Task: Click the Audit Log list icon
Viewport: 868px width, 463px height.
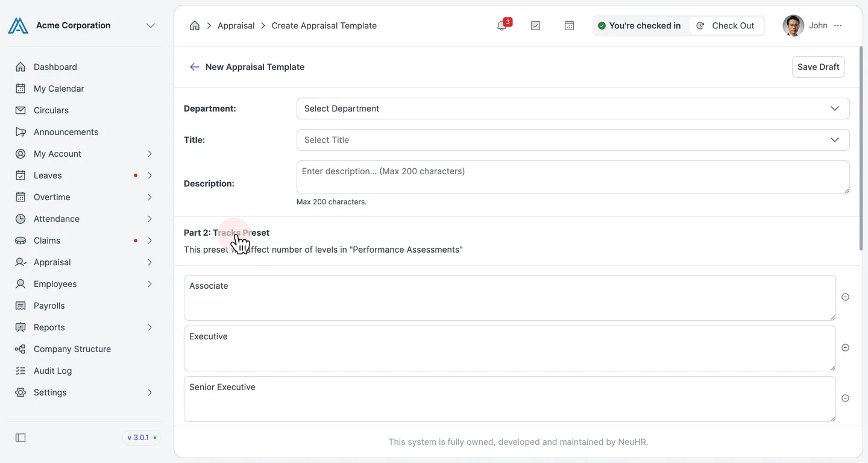Action: point(20,371)
